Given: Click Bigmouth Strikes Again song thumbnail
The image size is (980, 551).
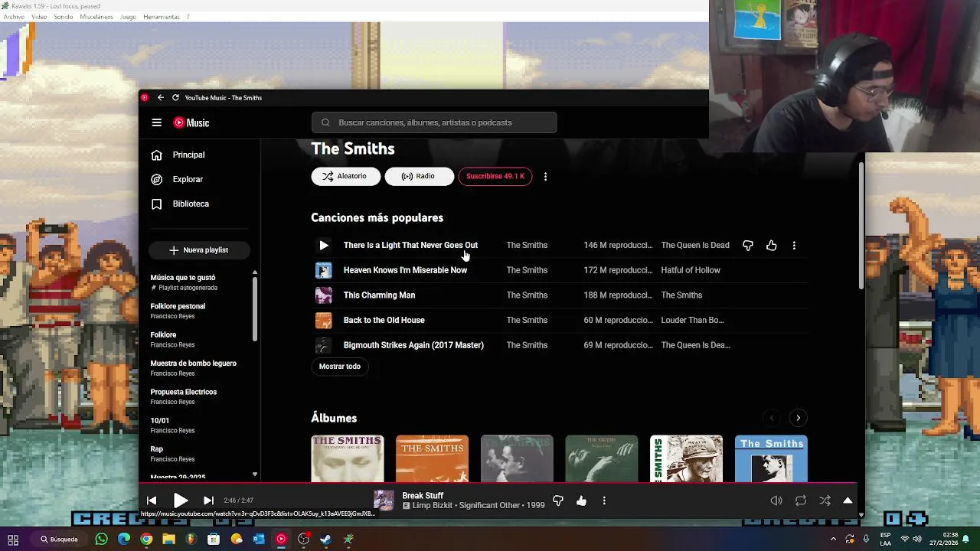Looking at the screenshot, I should [x=324, y=345].
